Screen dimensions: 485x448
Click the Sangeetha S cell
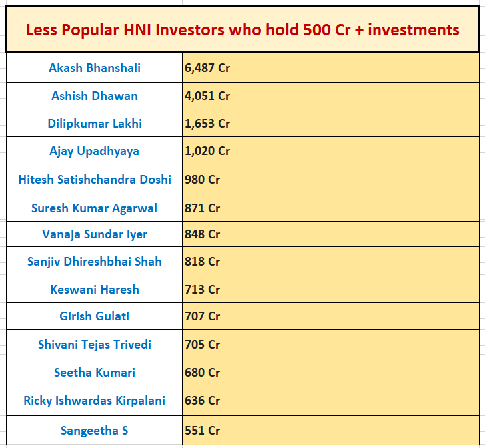pos(94,431)
